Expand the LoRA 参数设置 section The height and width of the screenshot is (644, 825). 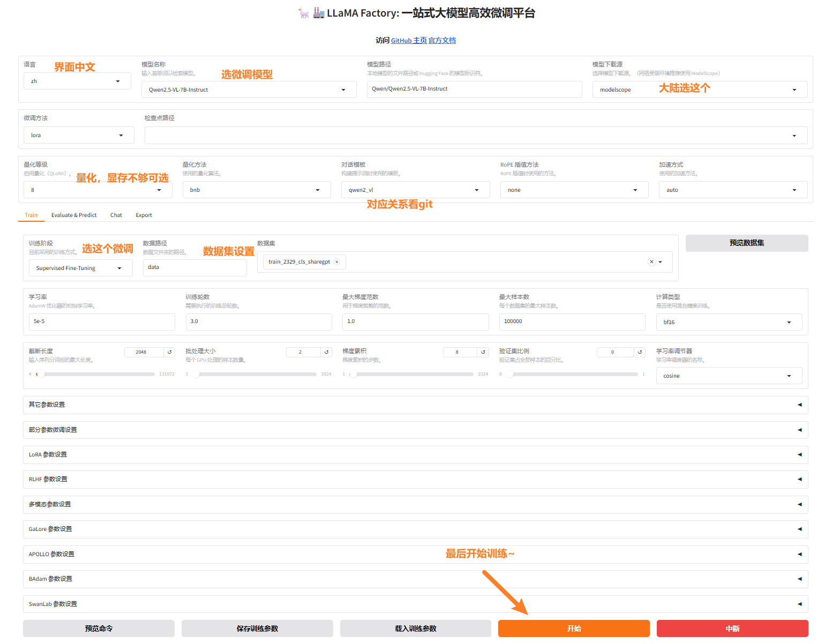pos(416,454)
